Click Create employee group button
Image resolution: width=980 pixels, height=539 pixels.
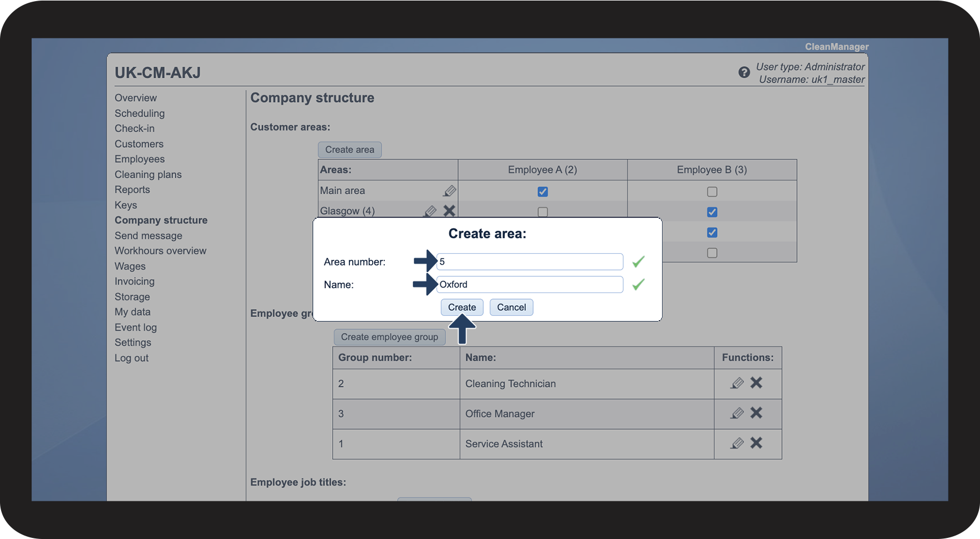389,337
